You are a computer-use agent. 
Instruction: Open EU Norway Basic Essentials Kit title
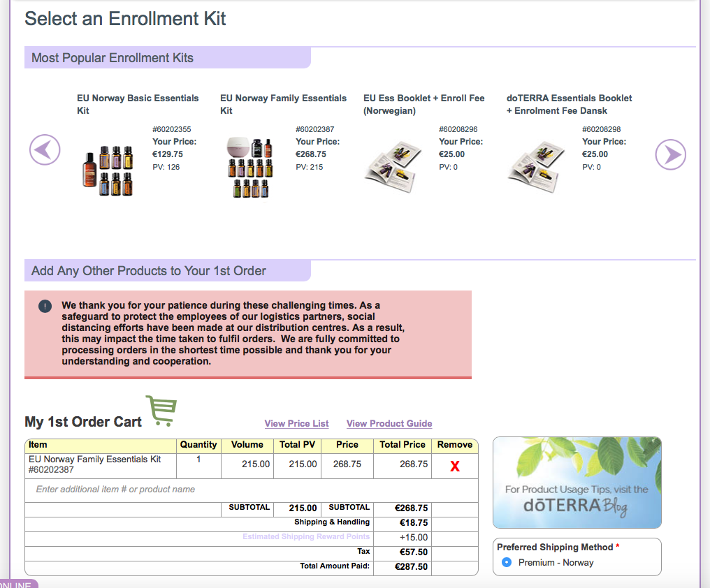(x=138, y=104)
